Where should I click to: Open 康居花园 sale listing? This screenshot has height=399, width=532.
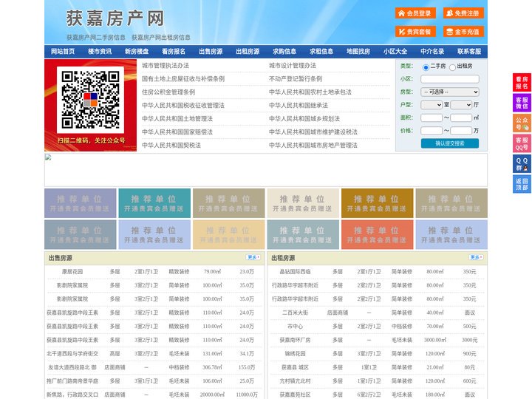click(72, 271)
